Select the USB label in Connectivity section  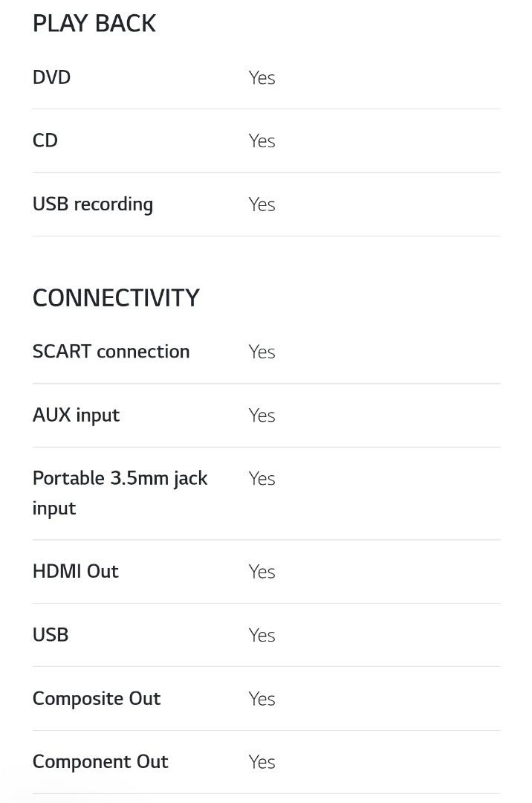[x=51, y=635]
